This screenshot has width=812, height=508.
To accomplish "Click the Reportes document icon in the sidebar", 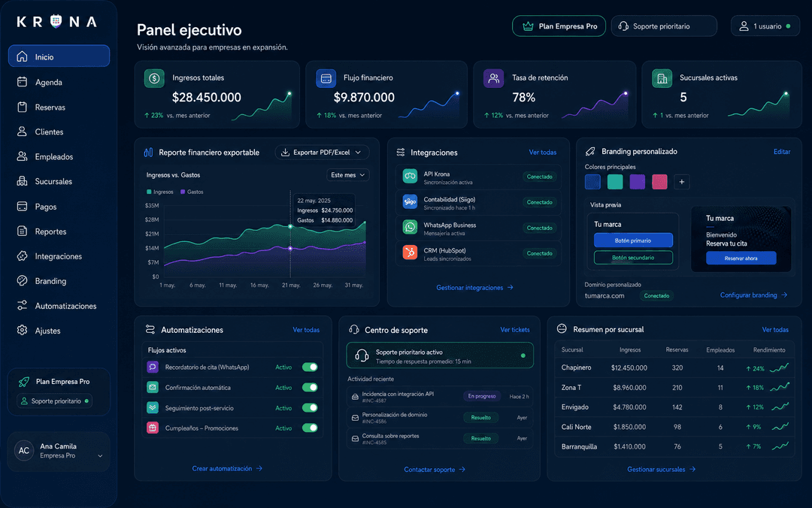I will coord(22,231).
